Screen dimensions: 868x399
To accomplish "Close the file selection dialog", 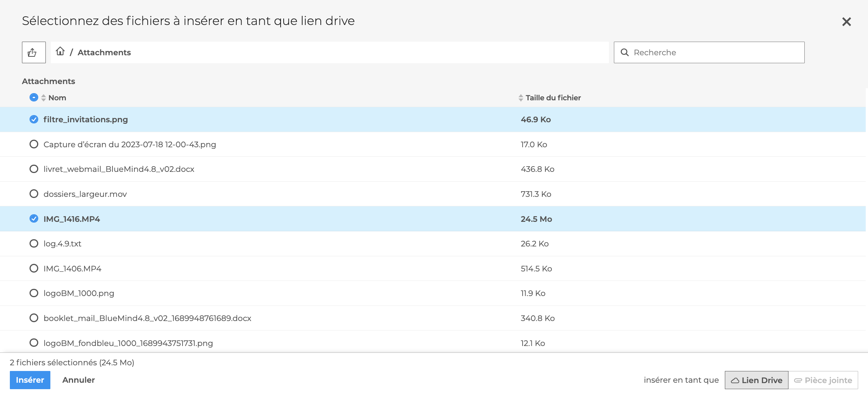I will (x=846, y=22).
